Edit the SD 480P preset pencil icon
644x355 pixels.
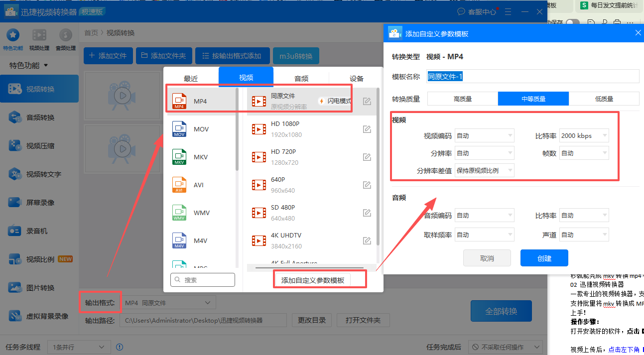pyautogui.click(x=367, y=213)
